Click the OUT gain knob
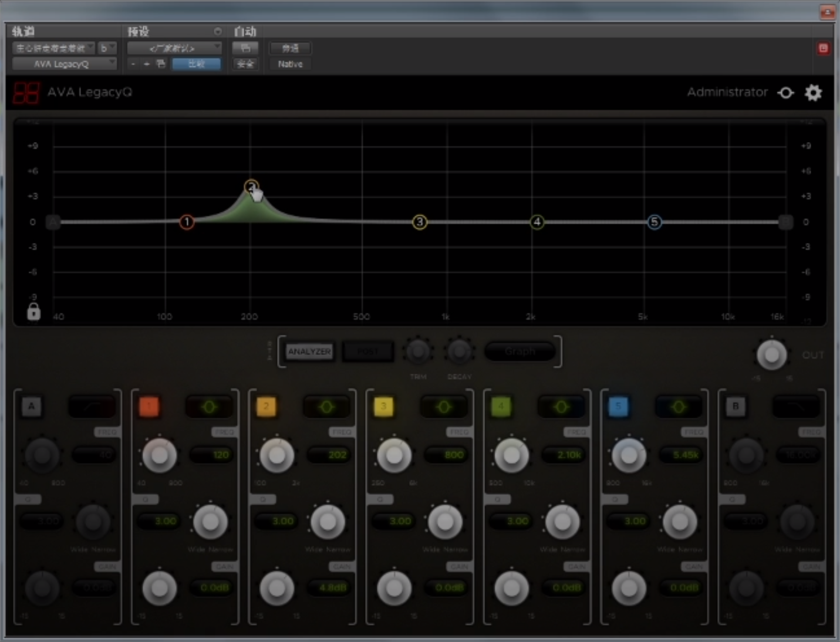 (x=771, y=354)
